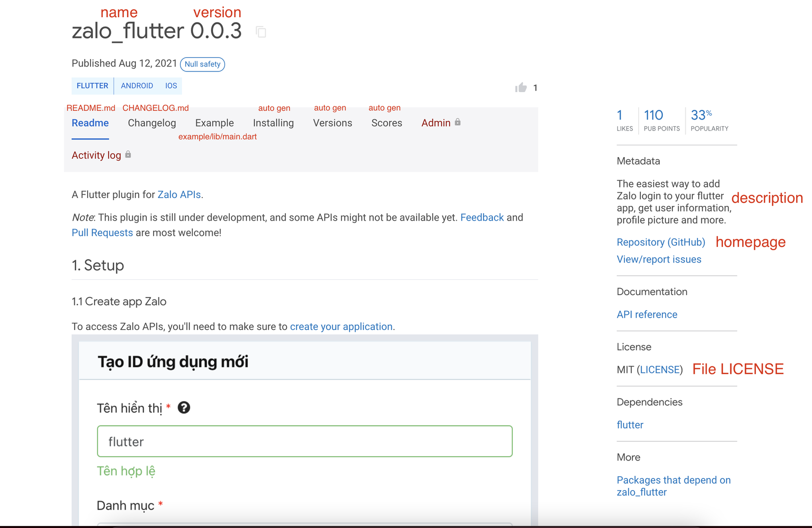Open the Repository (GitHub) link

660,242
